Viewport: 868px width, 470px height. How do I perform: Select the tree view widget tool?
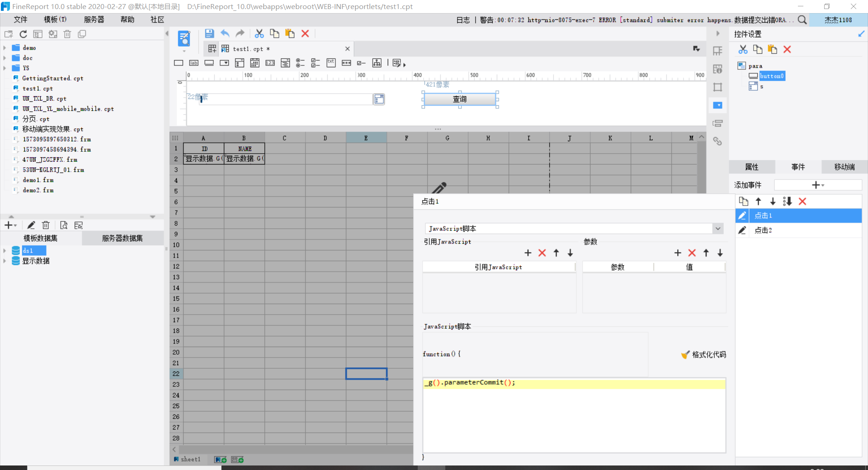[377, 63]
